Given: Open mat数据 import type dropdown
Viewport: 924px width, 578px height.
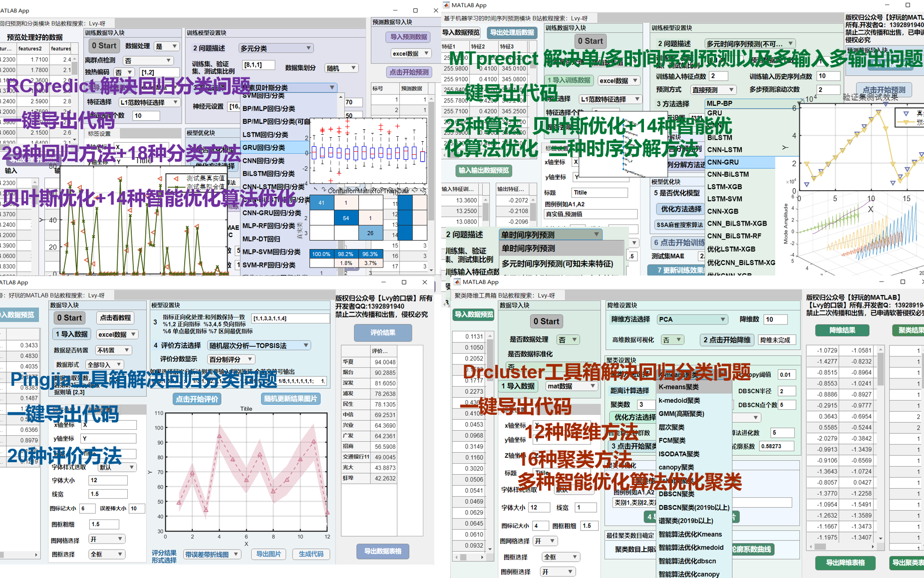Looking at the screenshot, I should click(572, 386).
